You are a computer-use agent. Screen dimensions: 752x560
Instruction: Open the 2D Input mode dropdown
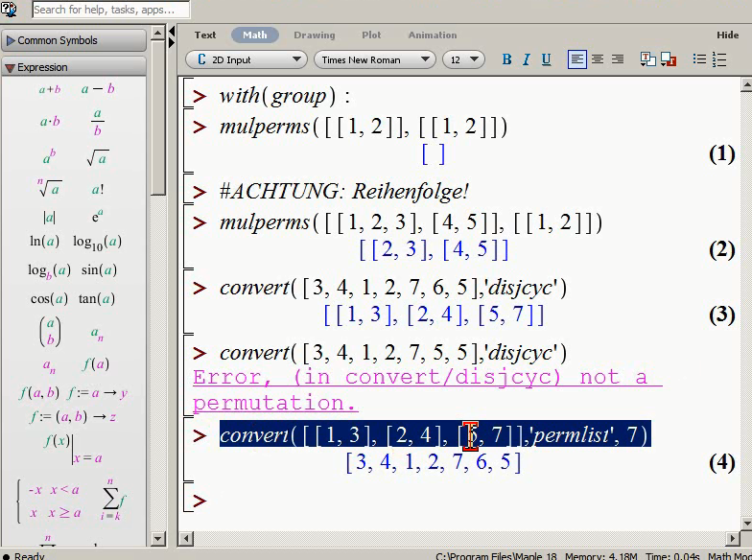coord(246,59)
